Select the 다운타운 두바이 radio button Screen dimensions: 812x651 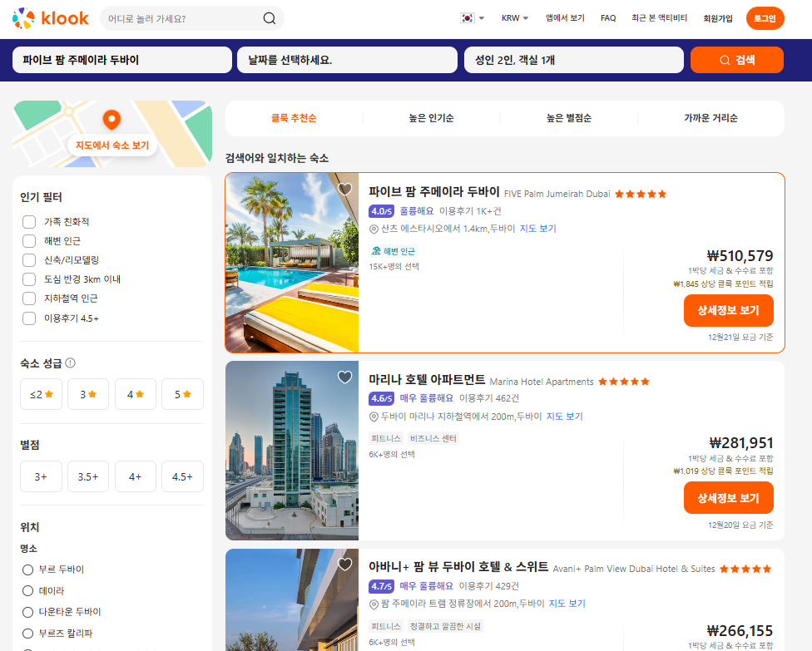tap(28, 612)
